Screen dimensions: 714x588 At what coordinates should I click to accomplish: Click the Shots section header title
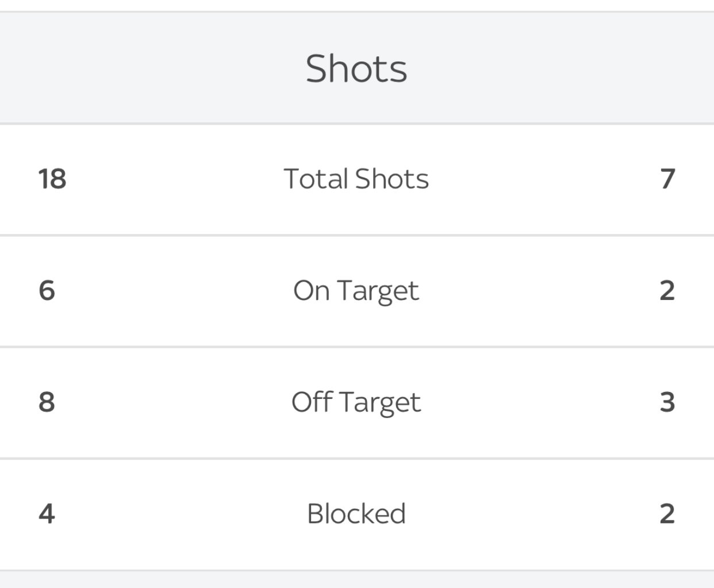(x=356, y=69)
